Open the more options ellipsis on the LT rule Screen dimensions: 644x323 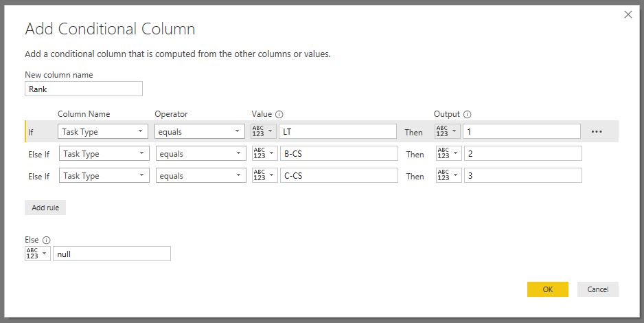pyautogui.click(x=597, y=132)
